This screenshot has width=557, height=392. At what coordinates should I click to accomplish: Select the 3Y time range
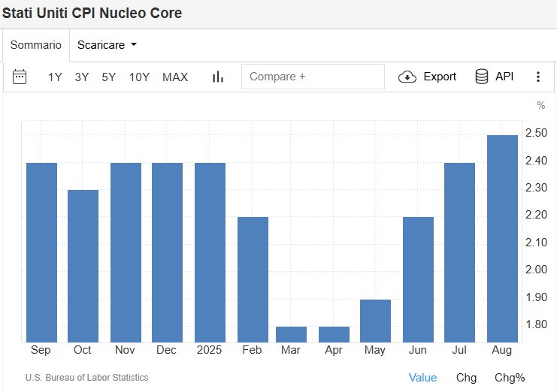pyautogui.click(x=82, y=77)
